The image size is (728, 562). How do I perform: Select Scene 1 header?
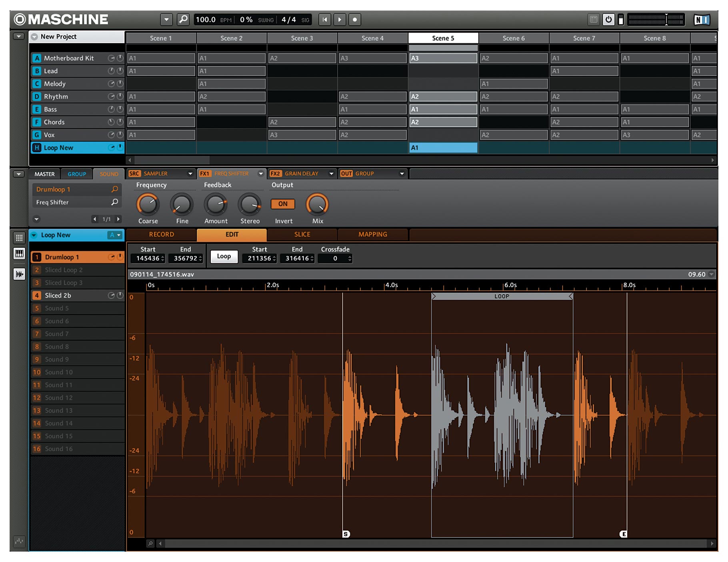tap(161, 38)
